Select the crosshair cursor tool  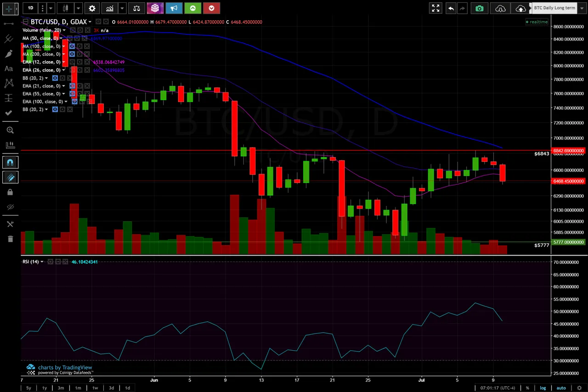[x=9, y=8]
